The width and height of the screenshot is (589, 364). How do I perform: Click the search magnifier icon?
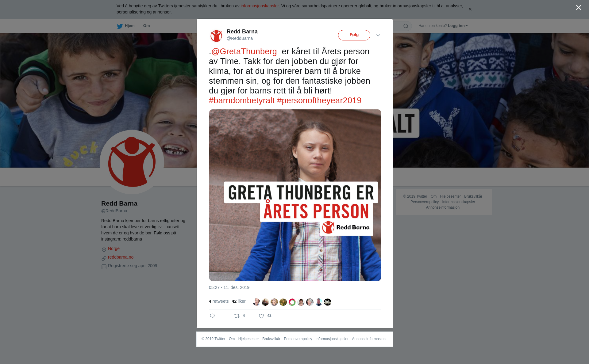(406, 26)
